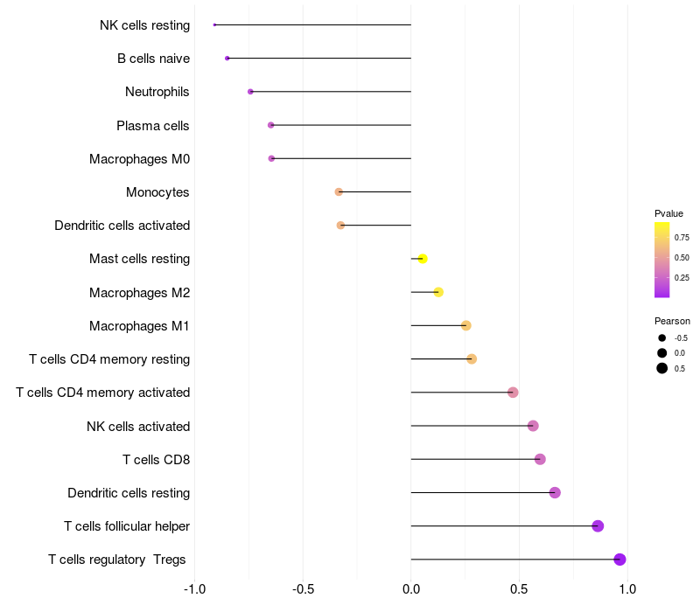Click the Pearson 0.5 legend dot
Image resolution: width=700 pixels, height=612 pixels.
(662, 368)
